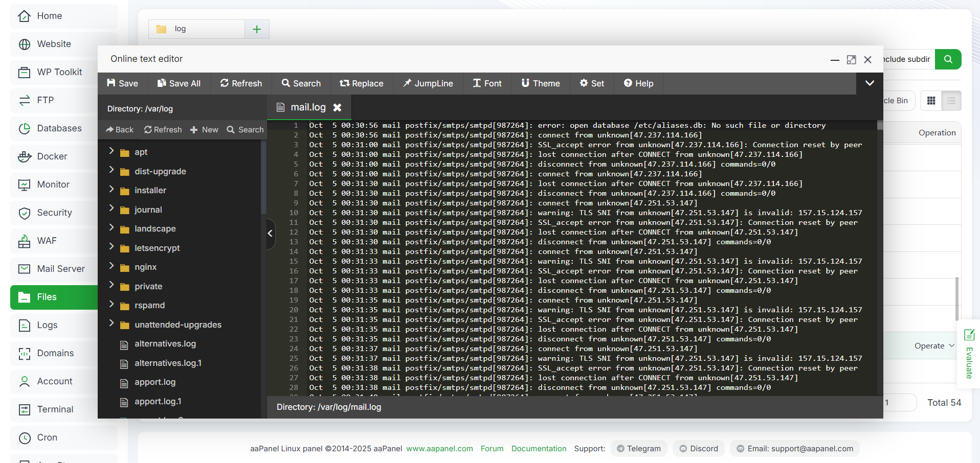Open the www.aapanel.com link
Viewport: 980px width, 463px height.
(439, 449)
